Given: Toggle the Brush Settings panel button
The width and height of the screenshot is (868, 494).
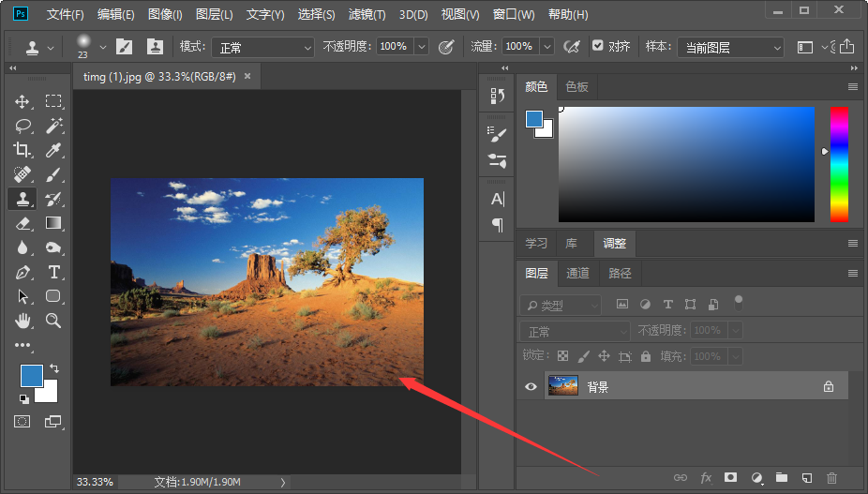Looking at the screenshot, I should [x=124, y=47].
